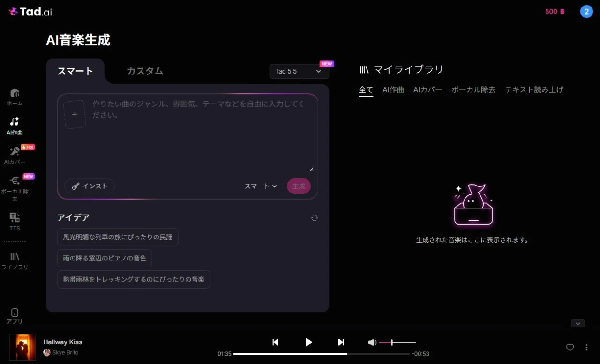The width and height of the screenshot is (600, 364).
Task: Switch to the カスタム tab
Action: pos(145,71)
